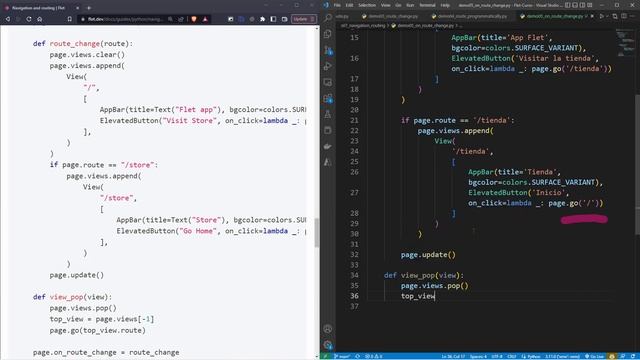
Task: Open the Search view in VS Code activity bar
Action: 328,18
